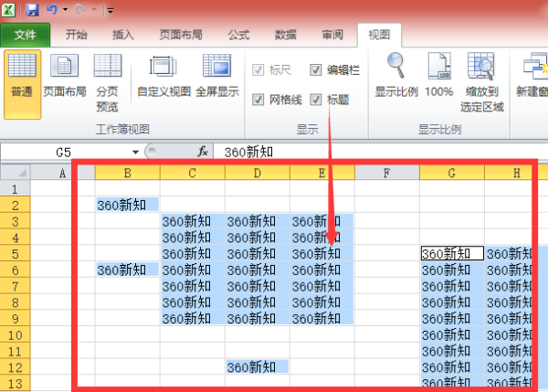
Task: Select the 视图 ribbon tab
Action: (379, 35)
